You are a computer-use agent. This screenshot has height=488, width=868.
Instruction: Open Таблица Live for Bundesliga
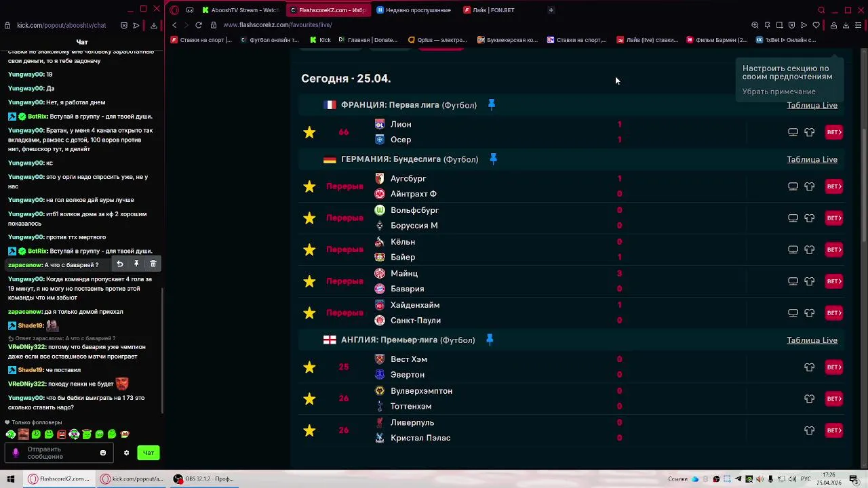click(812, 159)
